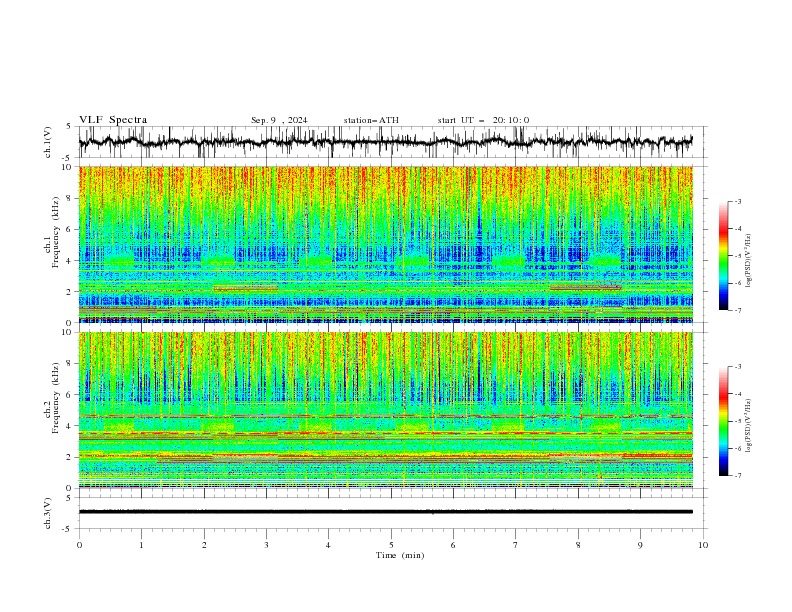Image resolution: width=792 pixels, height=612 pixels.
Task: Click time axis tick label '2'
Action: click(204, 545)
